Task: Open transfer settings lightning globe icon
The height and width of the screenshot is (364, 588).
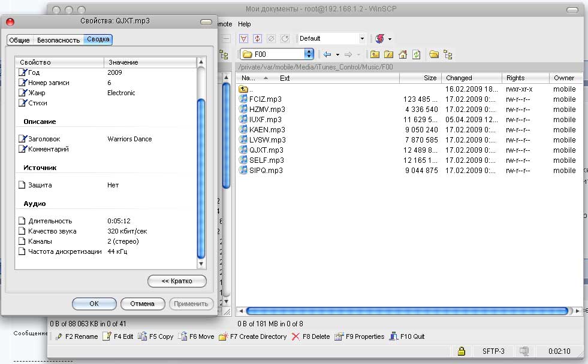Action: 379,38
